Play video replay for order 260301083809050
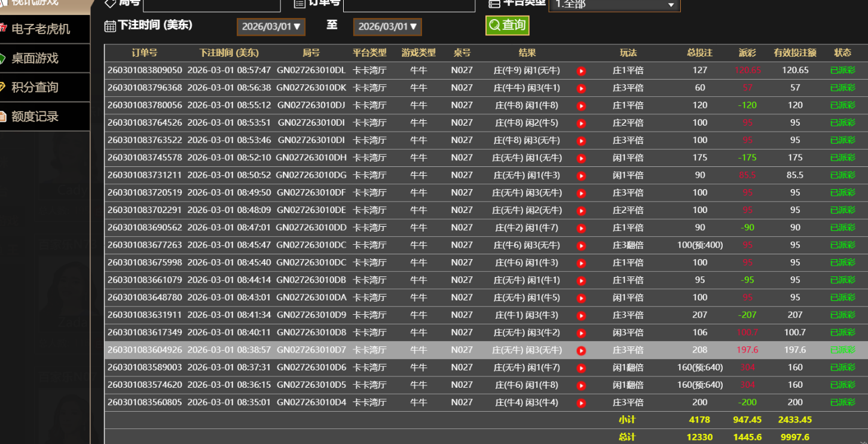This screenshot has width=868, height=444. [580, 71]
